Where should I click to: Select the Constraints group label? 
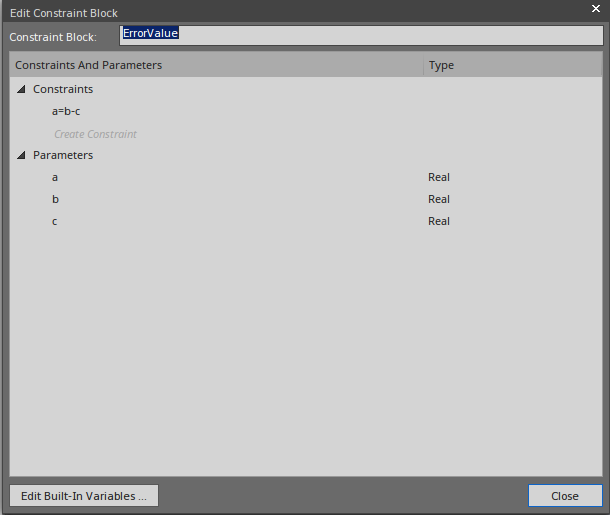(63, 89)
